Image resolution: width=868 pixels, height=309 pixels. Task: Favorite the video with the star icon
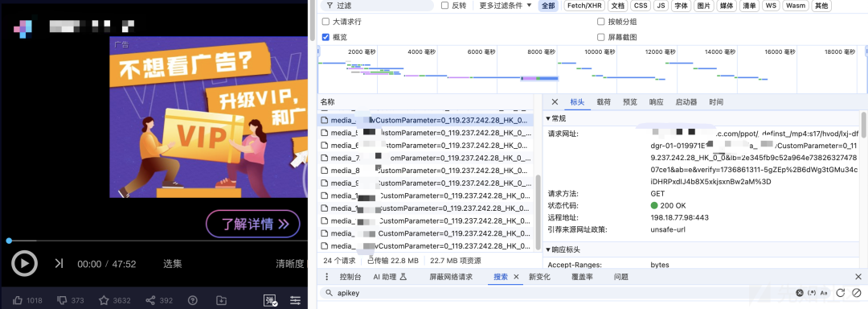(x=104, y=300)
